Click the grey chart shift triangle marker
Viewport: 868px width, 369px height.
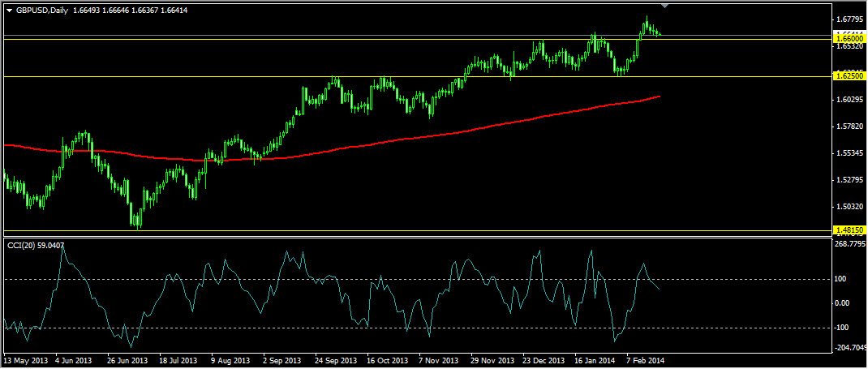(x=665, y=6)
